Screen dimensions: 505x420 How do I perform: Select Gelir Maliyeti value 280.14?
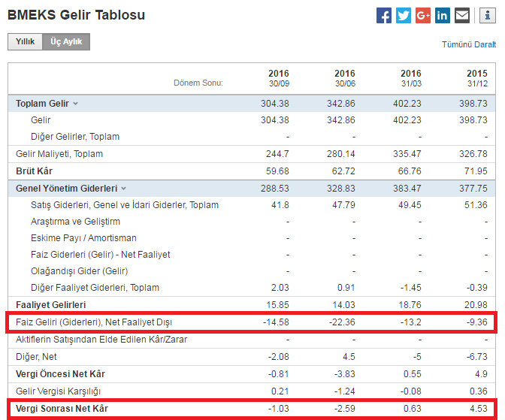click(x=341, y=154)
